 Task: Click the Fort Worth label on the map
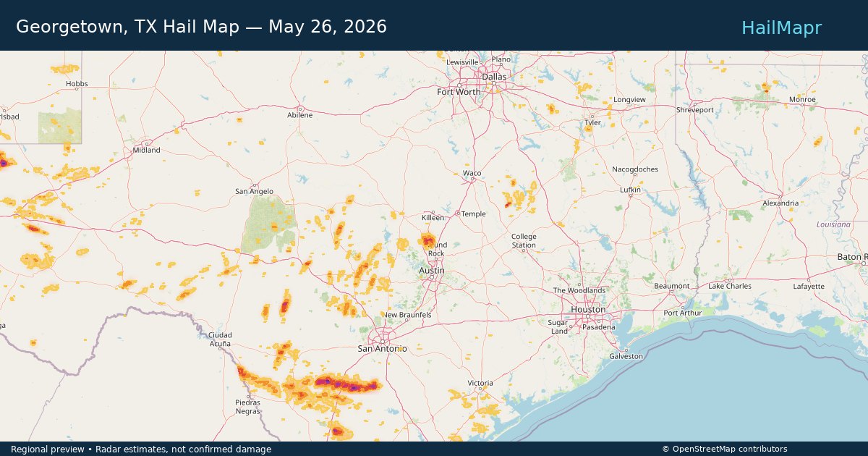point(459,92)
